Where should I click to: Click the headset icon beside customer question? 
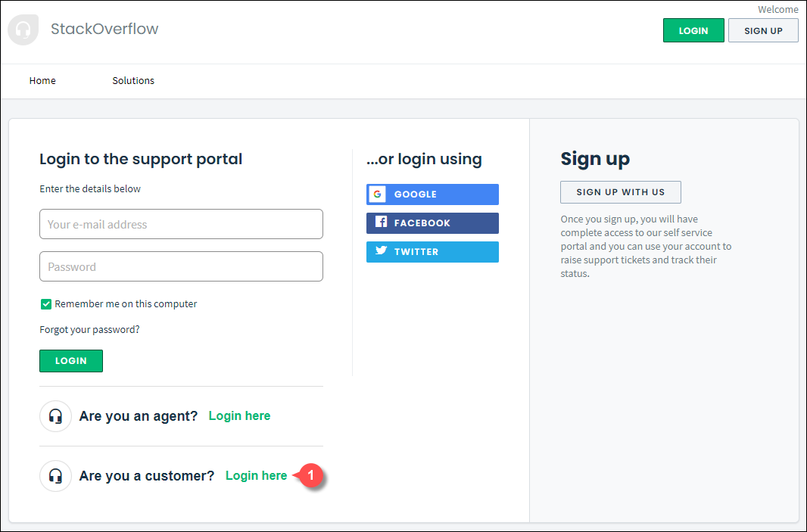pos(55,476)
